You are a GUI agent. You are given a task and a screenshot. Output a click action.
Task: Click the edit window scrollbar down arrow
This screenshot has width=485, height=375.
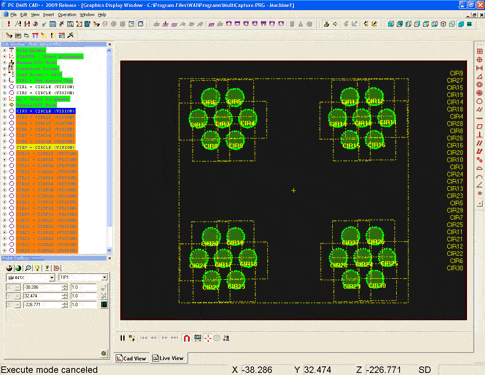point(109,250)
